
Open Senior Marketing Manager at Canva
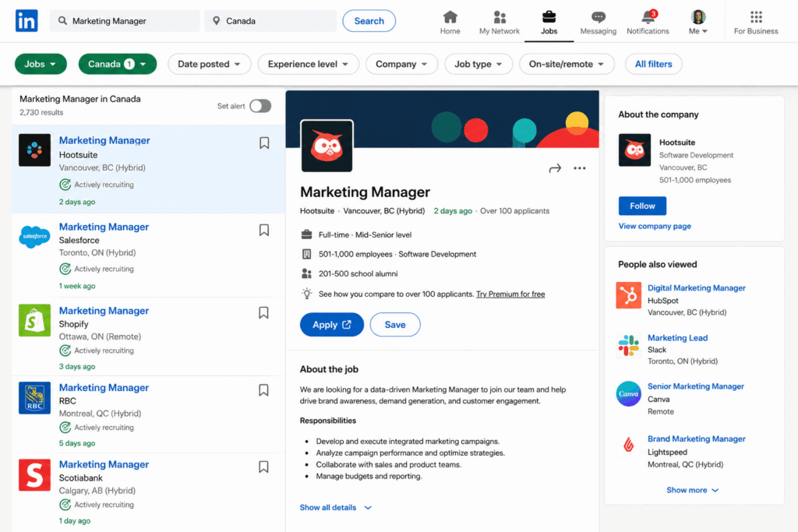pos(696,386)
